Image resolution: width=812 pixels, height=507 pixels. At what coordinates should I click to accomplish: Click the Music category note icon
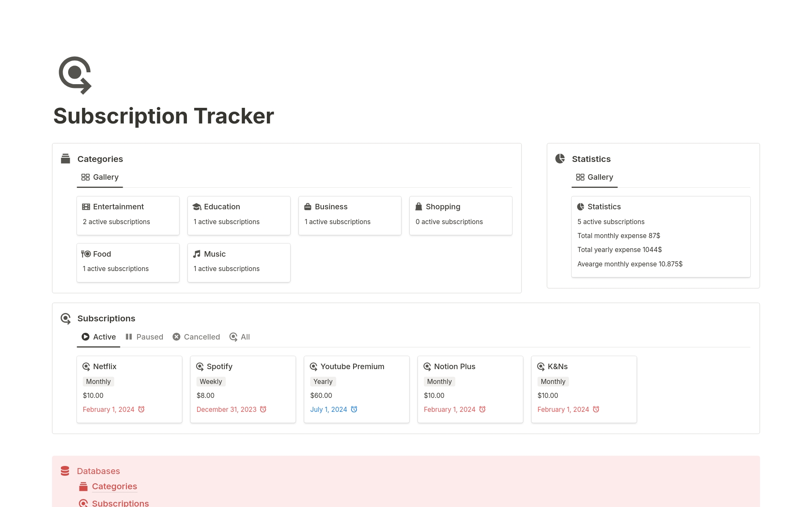click(x=198, y=254)
